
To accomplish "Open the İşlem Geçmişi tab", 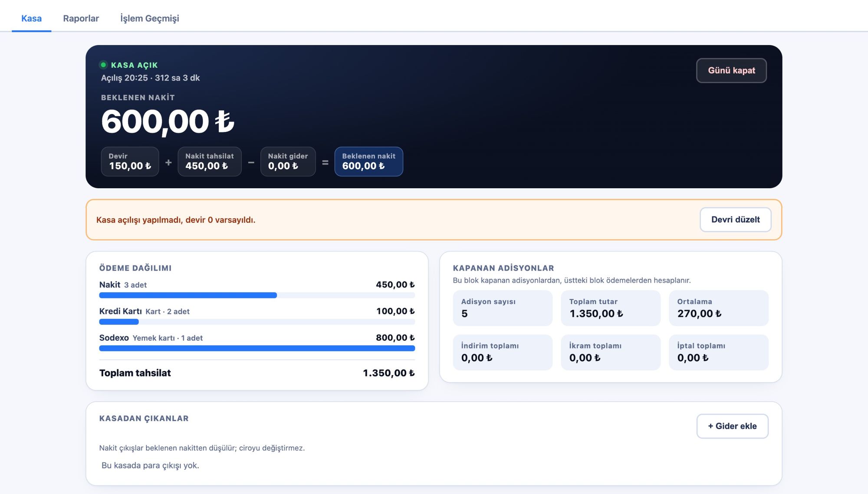I will (149, 18).
